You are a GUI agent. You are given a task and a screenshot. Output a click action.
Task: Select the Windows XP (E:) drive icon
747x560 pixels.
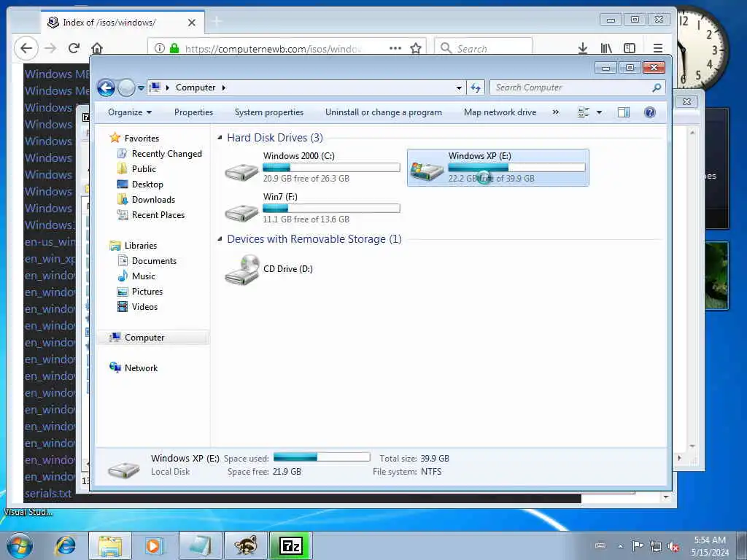click(x=427, y=171)
